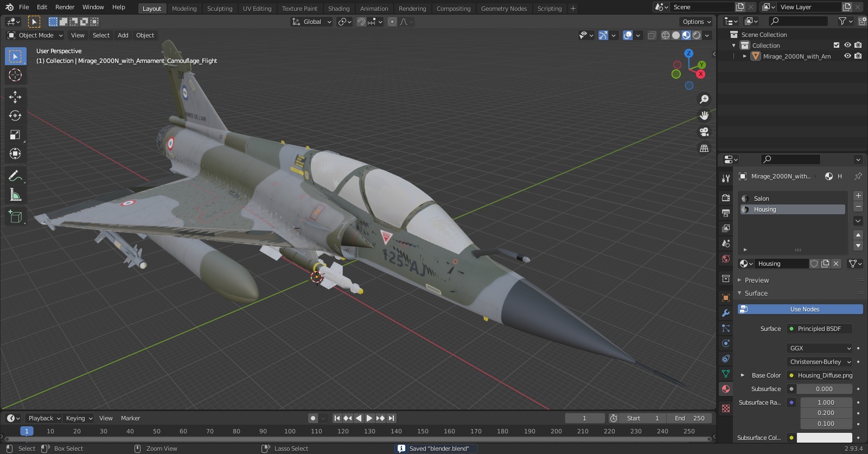Open Scene properties tab
Image resolution: width=868 pixels, height=454 pixels.
click(x=726, y=244)
